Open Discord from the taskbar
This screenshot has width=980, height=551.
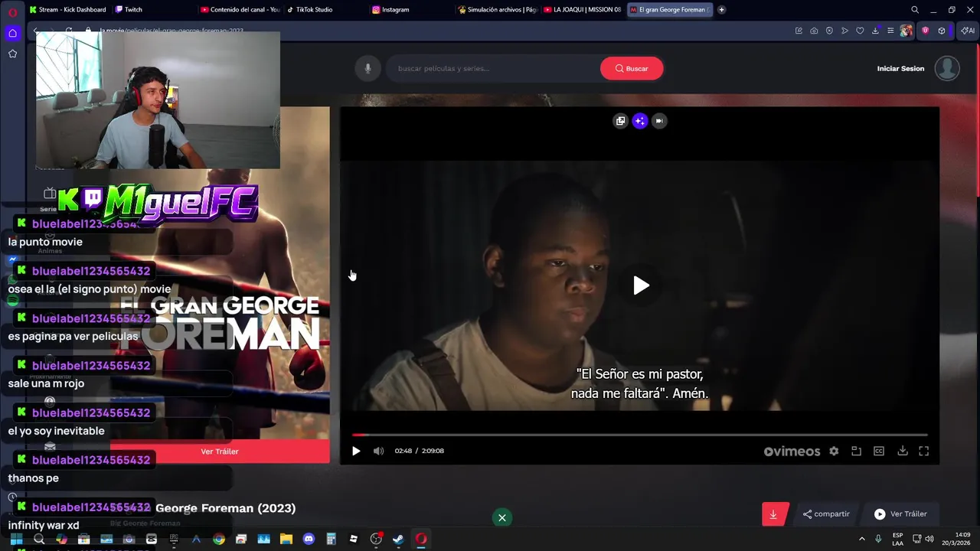point(309,539)
